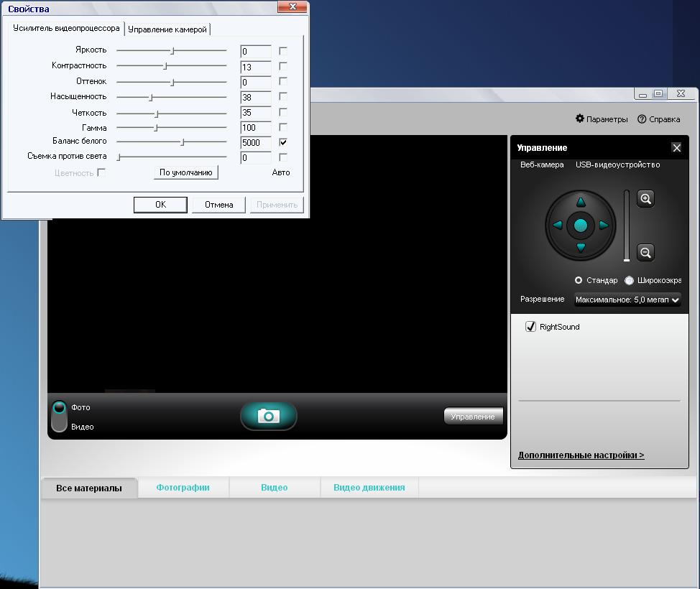Open Параметры settings gear
700x589 pixels.
(x=602, y=119)
